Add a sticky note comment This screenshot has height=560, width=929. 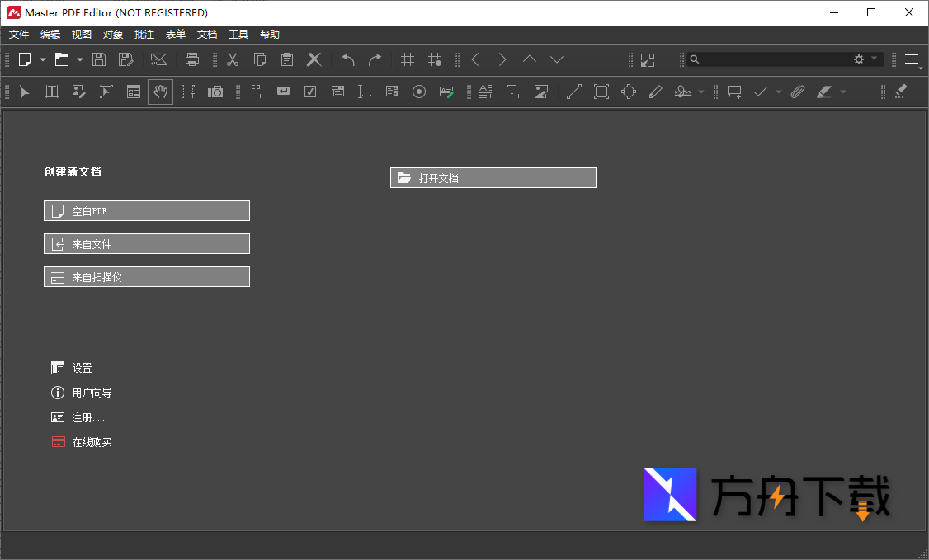733,92
